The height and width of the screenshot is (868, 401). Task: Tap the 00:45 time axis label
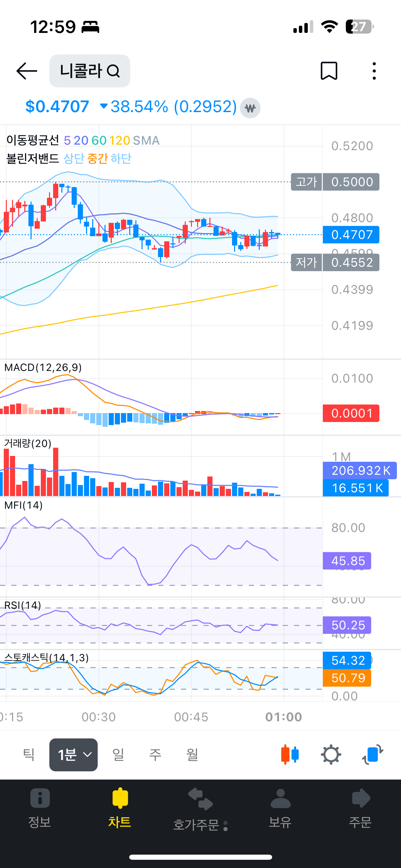[191, 717]
